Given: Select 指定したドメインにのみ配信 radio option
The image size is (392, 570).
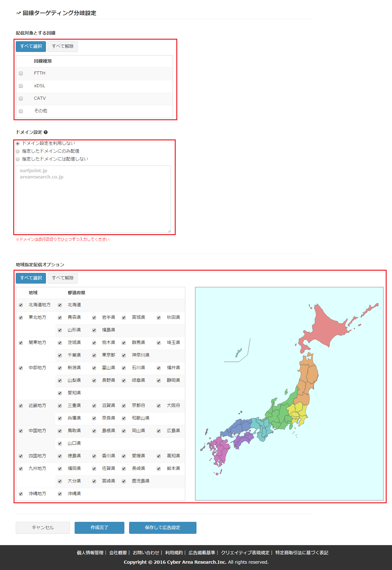Looking at the screenshot, I should pos(18,151).
